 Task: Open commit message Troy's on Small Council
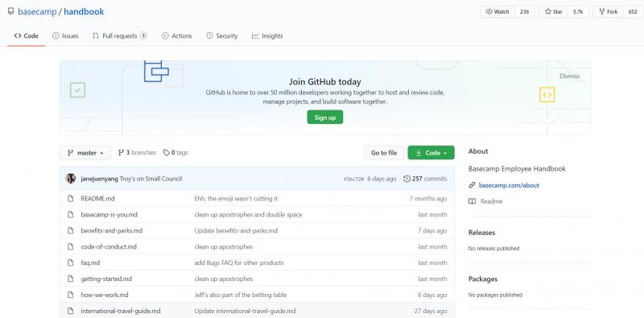pyautogui.click(x=151, y=179)
